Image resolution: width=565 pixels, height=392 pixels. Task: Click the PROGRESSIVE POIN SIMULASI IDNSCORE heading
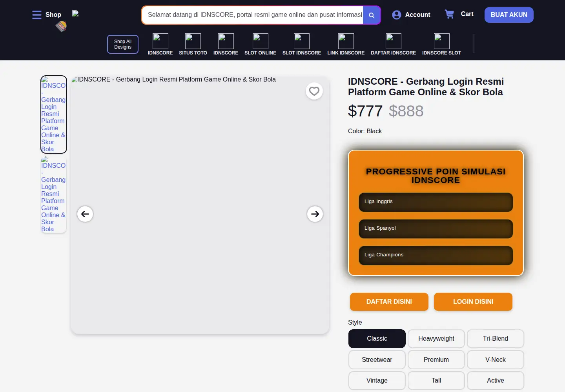[x=436, y=176]
